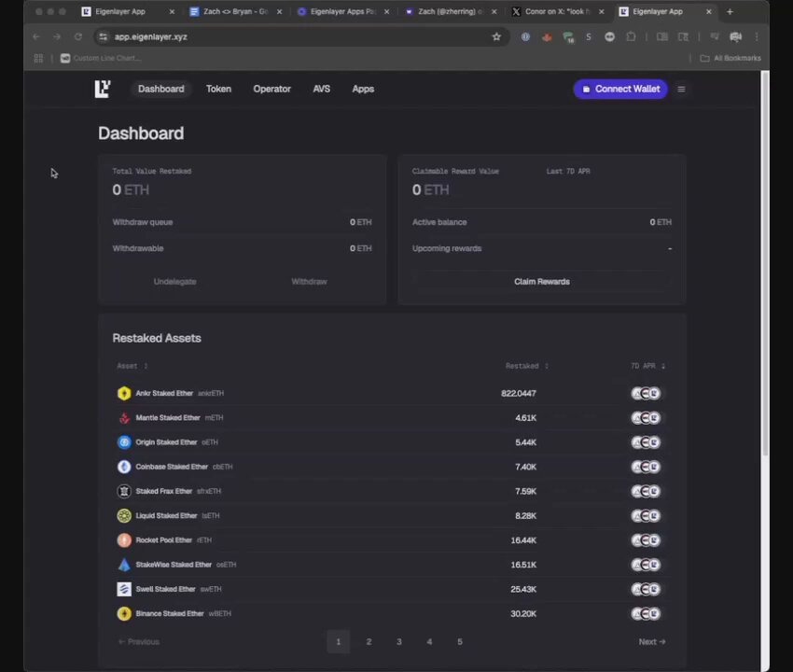Click the Rocket Pool Ether asset icon
793x672 pixels.
coord(124,540)
